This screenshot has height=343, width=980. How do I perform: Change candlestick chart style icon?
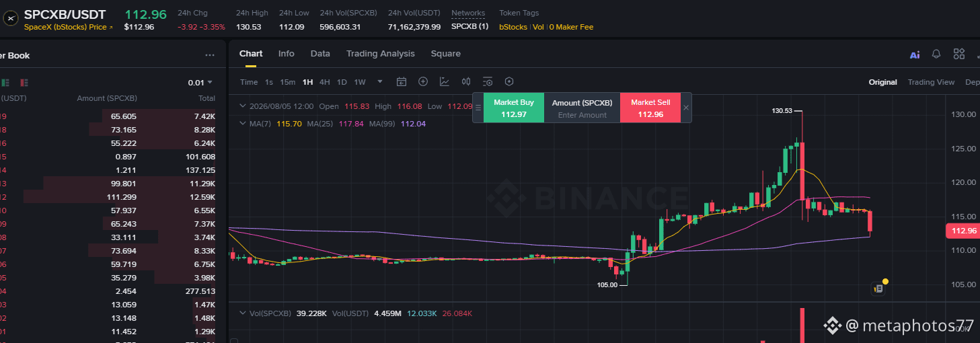tap(466, 82)
